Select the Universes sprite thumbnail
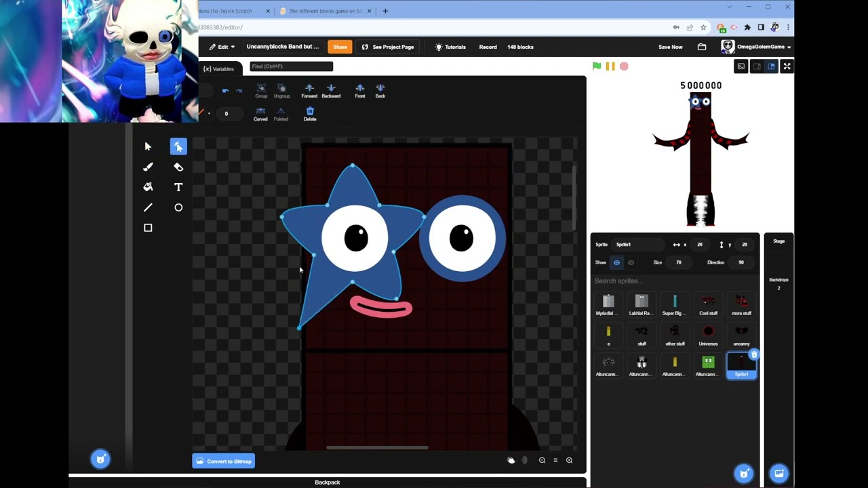 pyautogui.click(x=708, y=335)
